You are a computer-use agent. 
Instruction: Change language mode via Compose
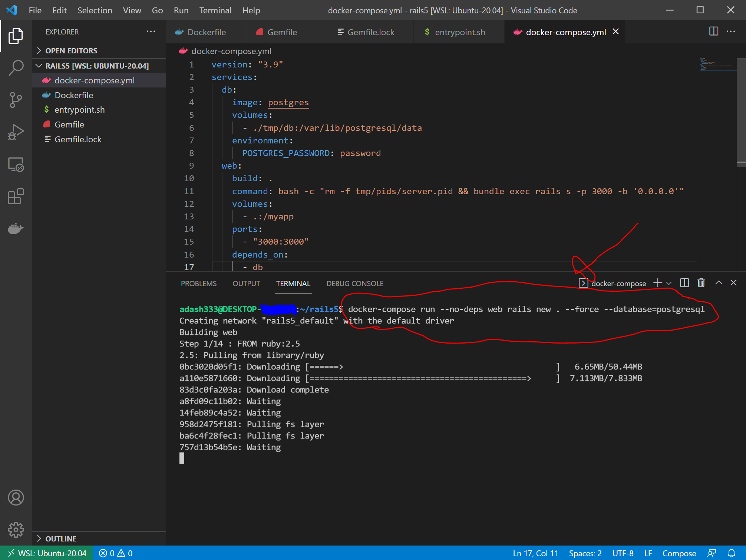(679, 553)
